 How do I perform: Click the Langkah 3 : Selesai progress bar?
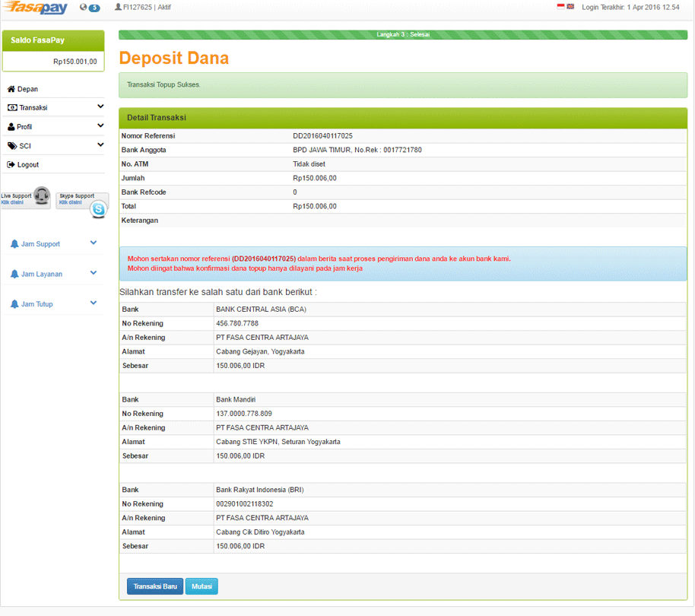pos(403,34)
